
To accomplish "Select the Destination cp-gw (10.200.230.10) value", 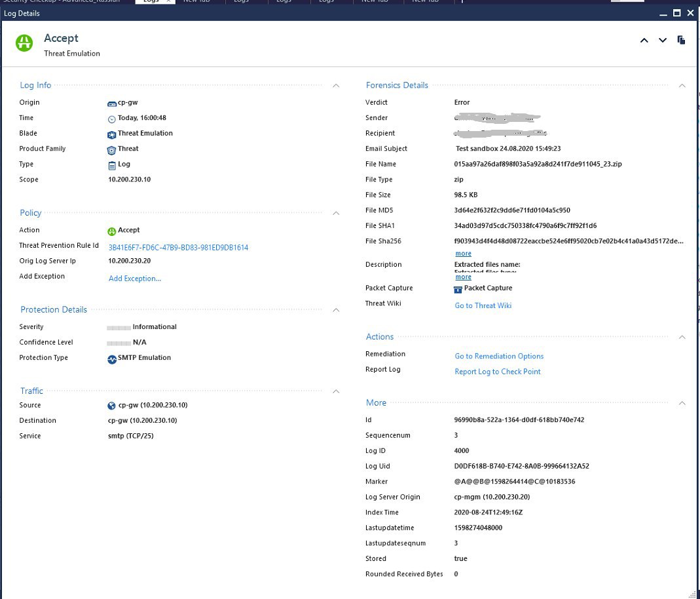I will pyautogui.click(x=142, y=421).
